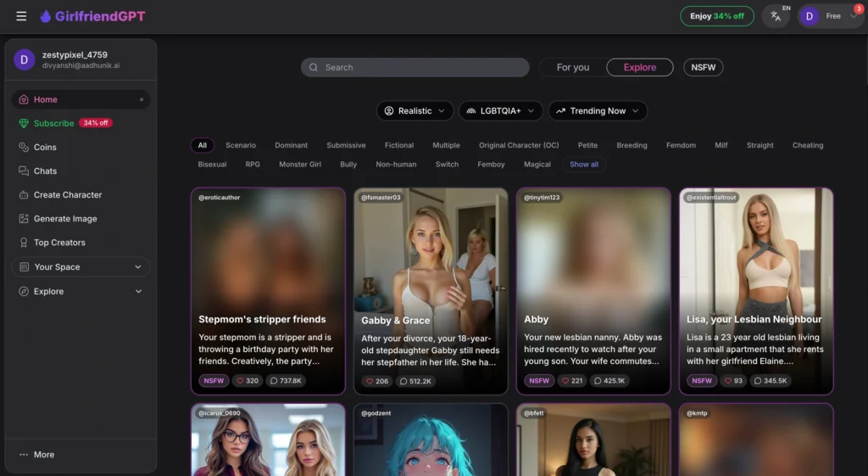Open the Lisa, your Lesbian Neighbour card
The width and height of the screenshot is (868, 476).
point(755,291)
